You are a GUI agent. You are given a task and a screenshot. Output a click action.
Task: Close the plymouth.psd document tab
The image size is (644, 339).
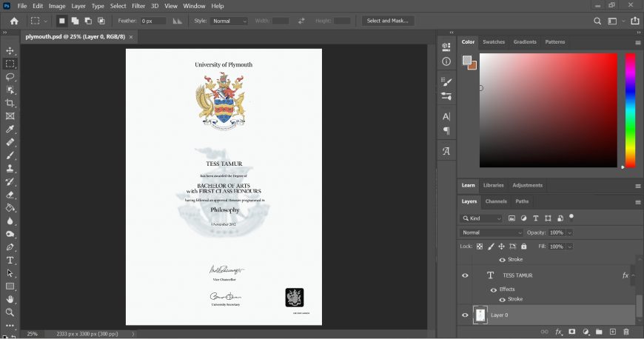(x=131, y=37)
